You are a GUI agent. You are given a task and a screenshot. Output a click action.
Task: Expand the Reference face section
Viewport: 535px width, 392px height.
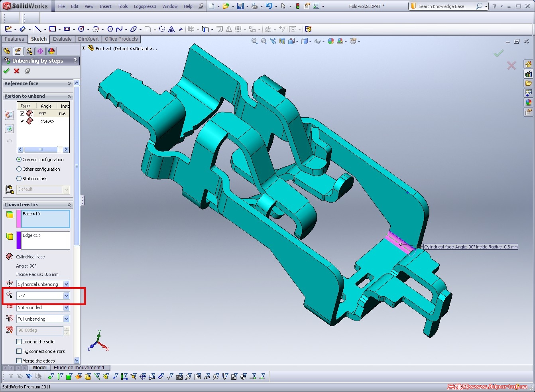[69, 83]
